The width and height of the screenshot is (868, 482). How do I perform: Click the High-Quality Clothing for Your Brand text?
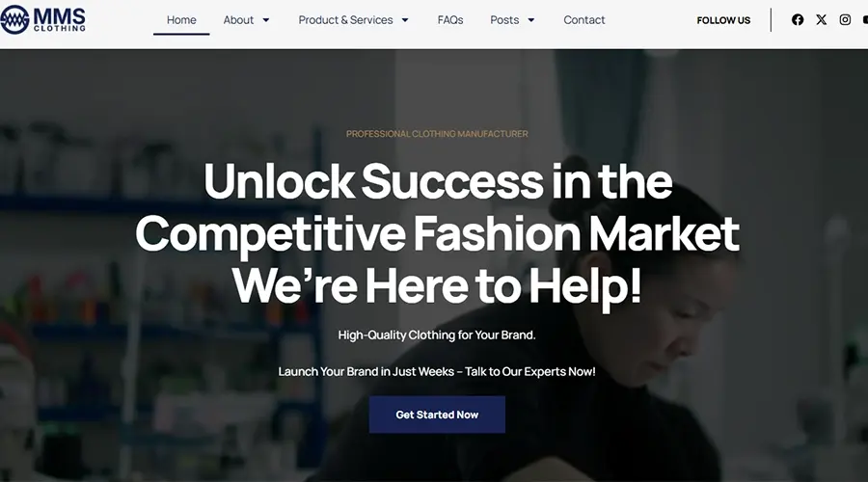coord(437,335)
